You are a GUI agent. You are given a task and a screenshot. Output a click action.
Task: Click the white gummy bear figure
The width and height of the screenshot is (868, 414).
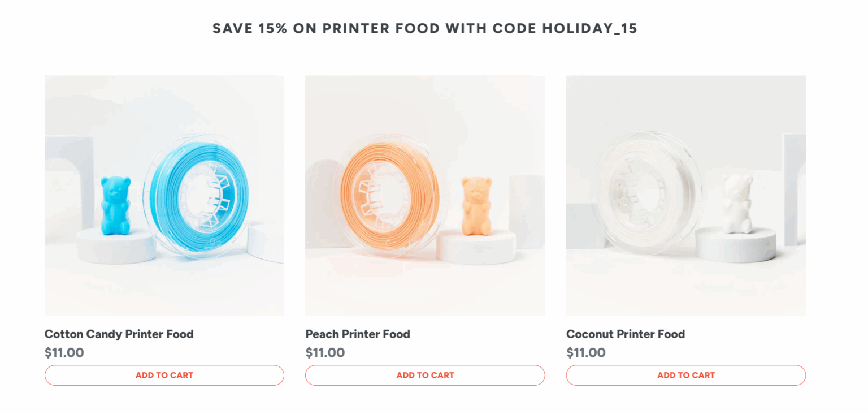tap(737, 204)
